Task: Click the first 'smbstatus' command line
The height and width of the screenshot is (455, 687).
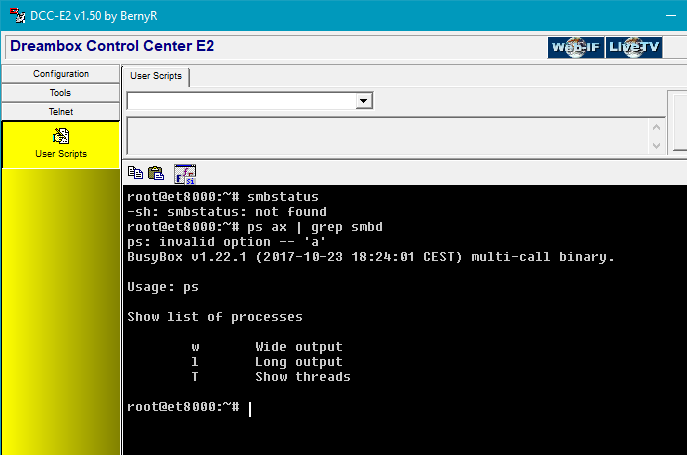Action: pyautogui.click(x=223, y=197)
